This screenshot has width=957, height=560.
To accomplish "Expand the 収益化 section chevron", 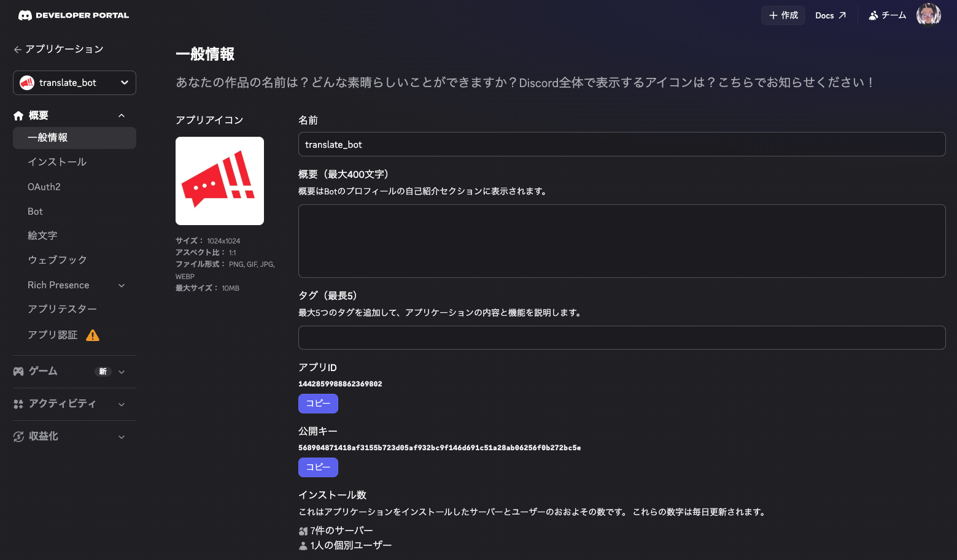I will pyautogui.click(x=122, y=437).
